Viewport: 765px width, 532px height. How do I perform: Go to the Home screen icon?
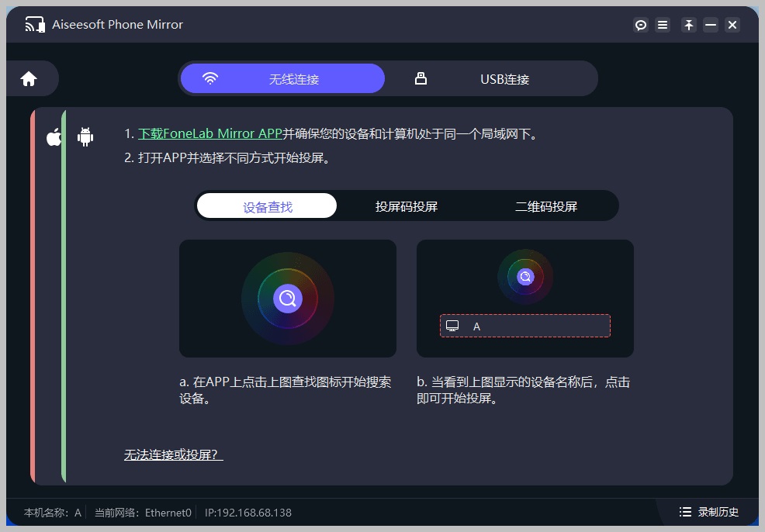coord(29,78)
